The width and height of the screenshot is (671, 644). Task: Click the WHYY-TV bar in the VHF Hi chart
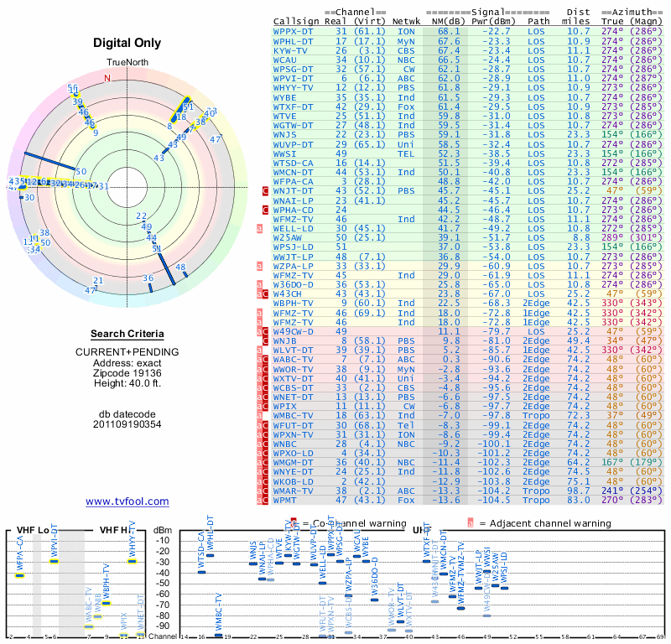tap(132, 561)
